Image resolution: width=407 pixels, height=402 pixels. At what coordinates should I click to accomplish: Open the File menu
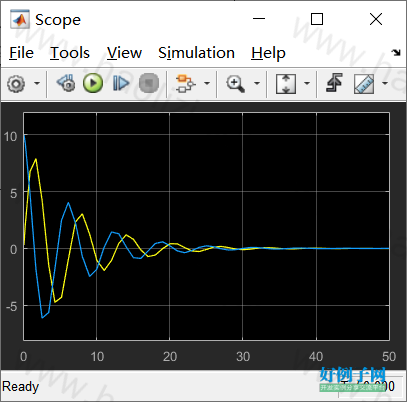tap(21, 53)
